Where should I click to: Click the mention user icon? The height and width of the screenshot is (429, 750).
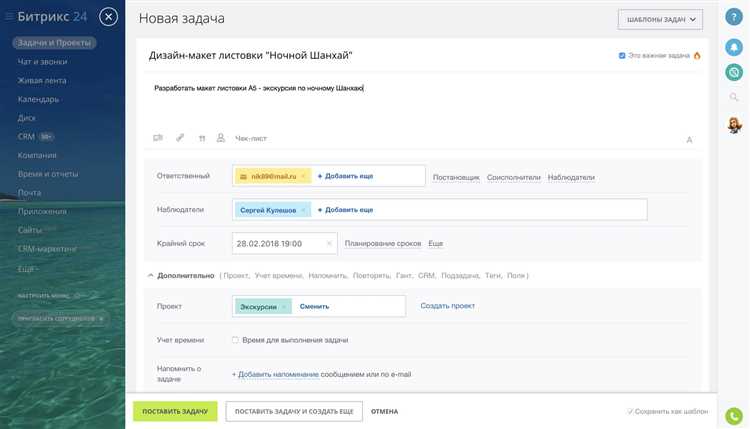(x=221, y=138)
